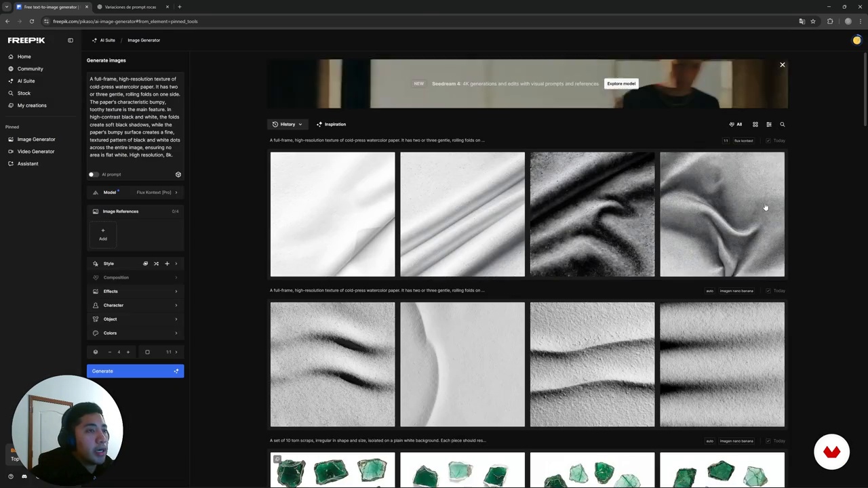
Task: Click AI Suite breadcrumb link
Action: click(104, 40)
